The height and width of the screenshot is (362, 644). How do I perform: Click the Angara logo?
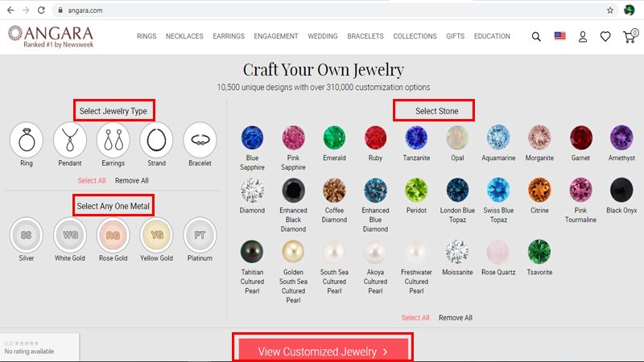[x=51, y=36]
